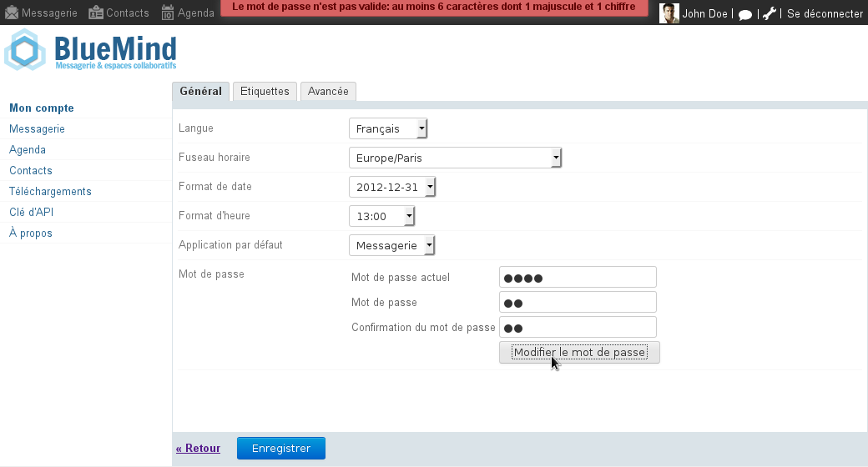
Task: Click John Doe's avatar picture
Action: pos(669,13)
